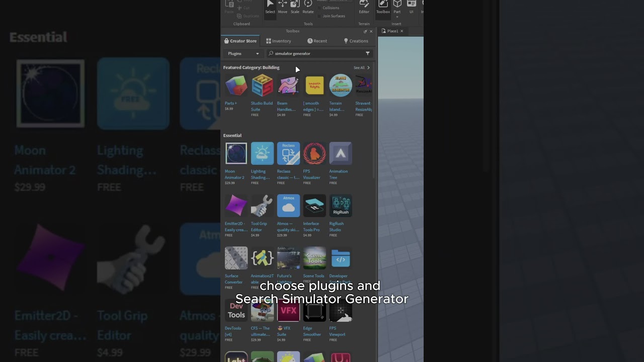Open the Developer Scripts Pack folder icon

click(341, 258)
